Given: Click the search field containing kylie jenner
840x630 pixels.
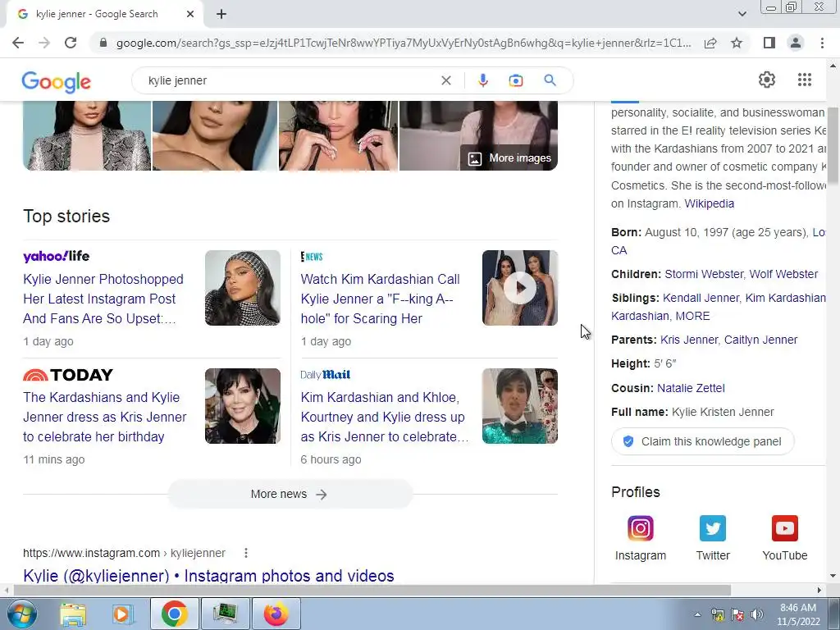Looking at the screenshot, I should click(290, 80).
